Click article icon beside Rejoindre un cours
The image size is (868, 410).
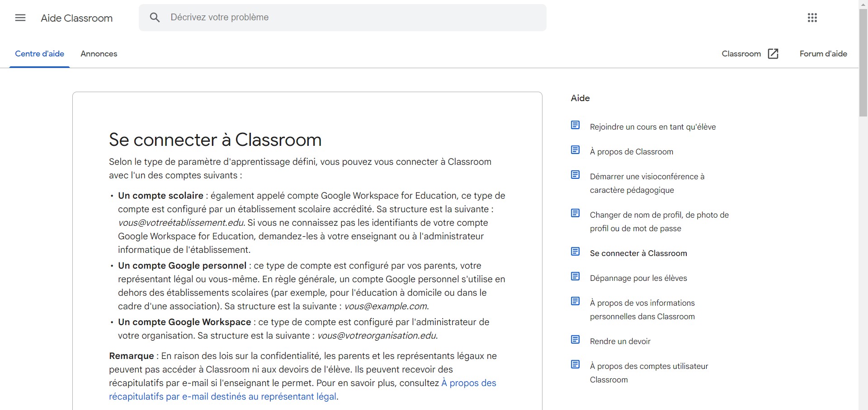[575, 125]
